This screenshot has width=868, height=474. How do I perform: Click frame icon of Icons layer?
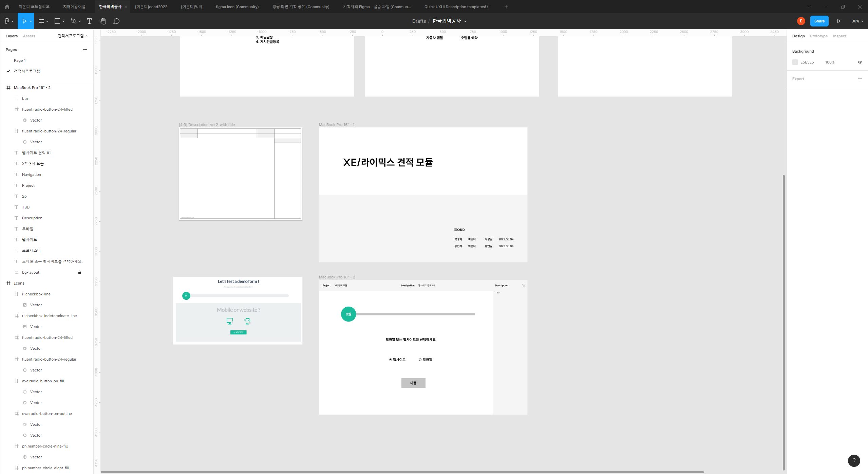[8, 283]
